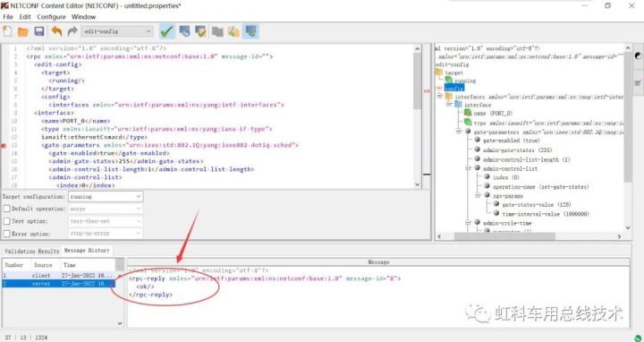Enable the Default operation checkbox
The image size is (644, 342).
pos(6,209)
